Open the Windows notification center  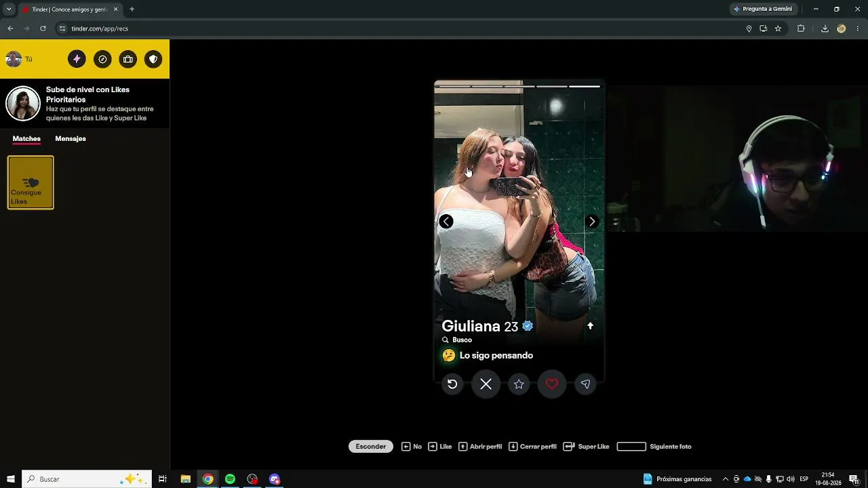click(x=854, y=479)
